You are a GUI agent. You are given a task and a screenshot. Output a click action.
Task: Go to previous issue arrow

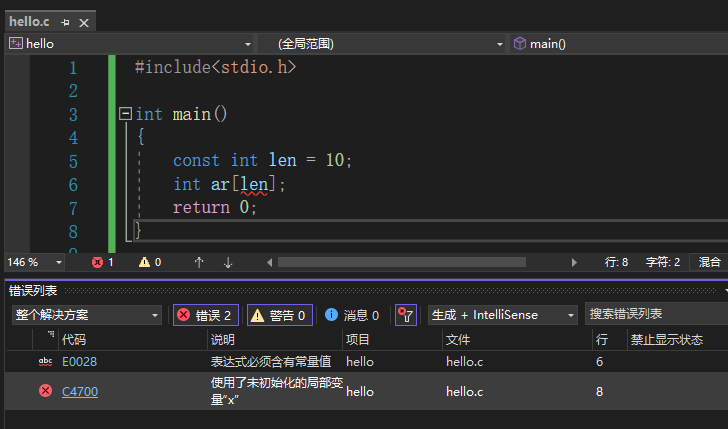pos(199,262)
